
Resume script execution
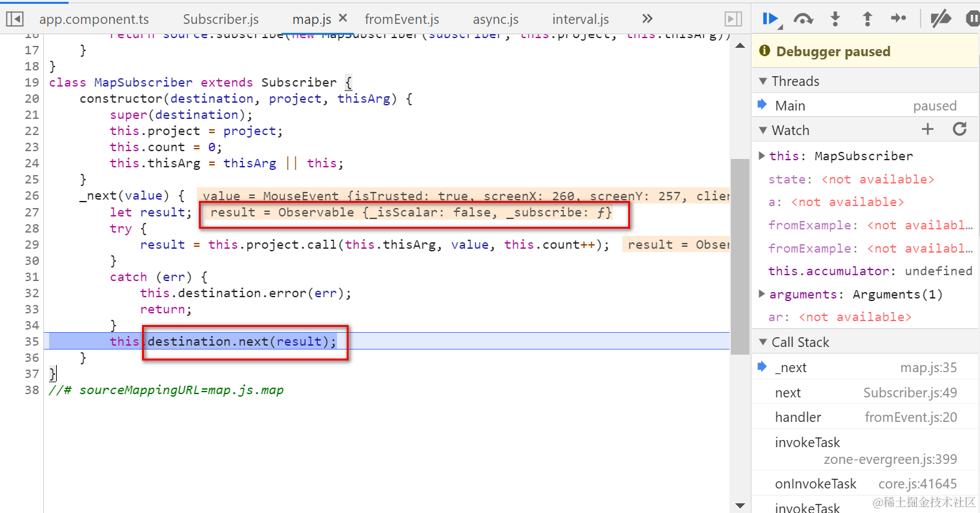point(771,19)
